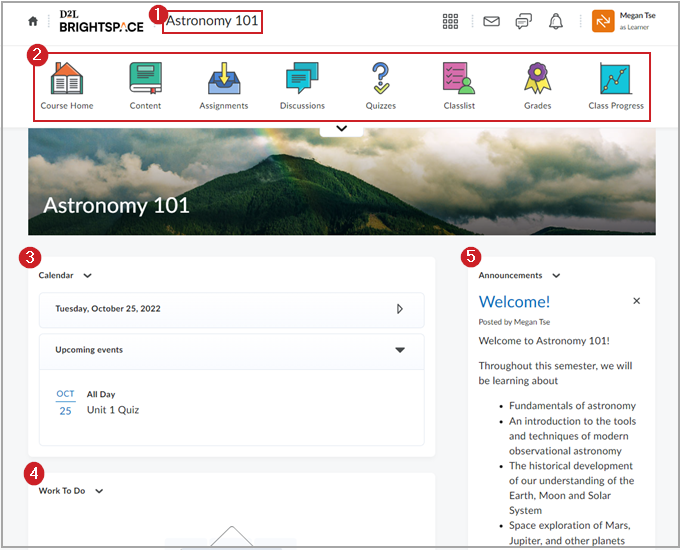This screenshot has height=550, width=680.
Task: Click the Discussions navbar label
Action: click(x=302, y=106)
